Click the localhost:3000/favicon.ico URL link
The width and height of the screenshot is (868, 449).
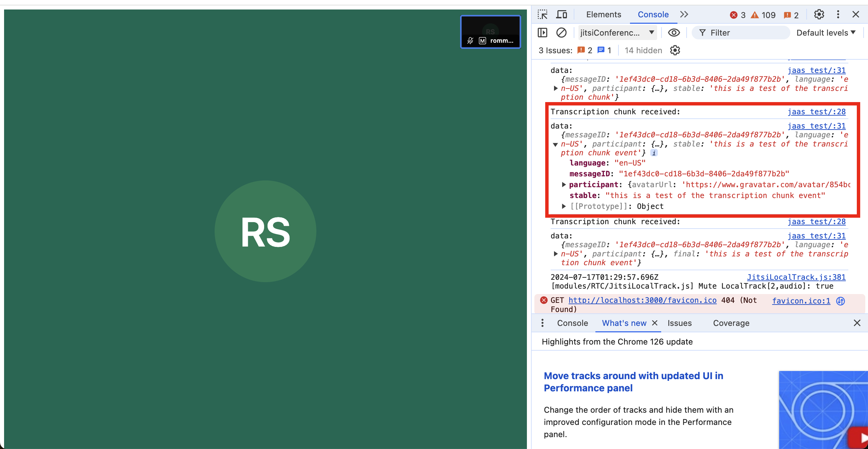pos(643,300)
